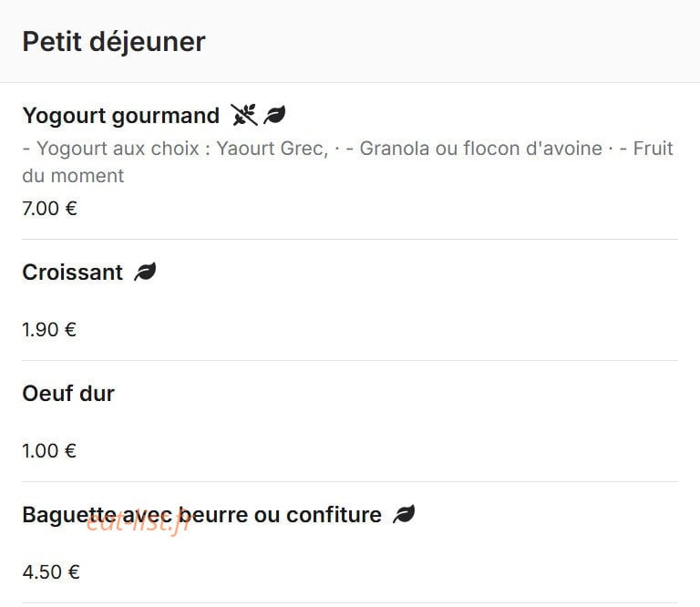
Task: Click 'Granola ou flocon d'avoine' text
Action: click(481, 149)
